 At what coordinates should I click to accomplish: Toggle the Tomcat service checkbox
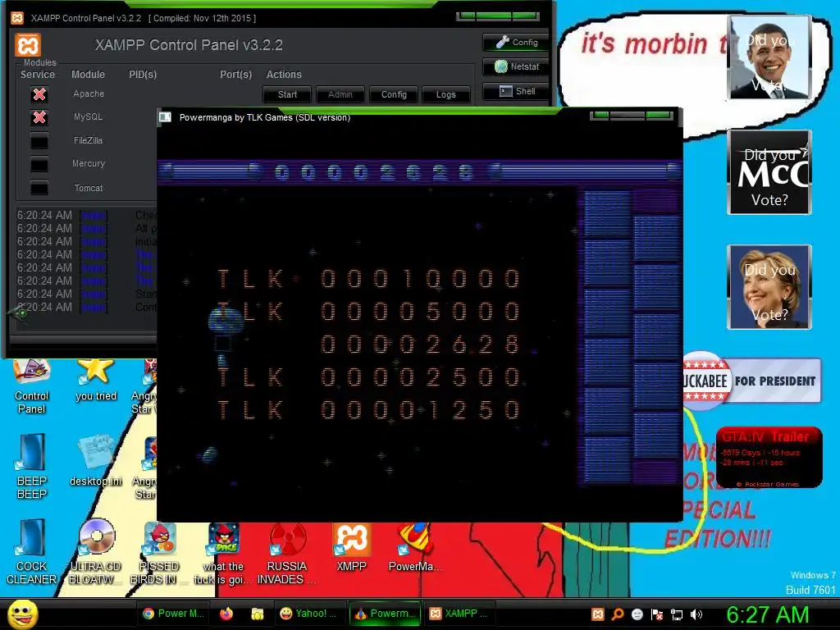point(39,188)
